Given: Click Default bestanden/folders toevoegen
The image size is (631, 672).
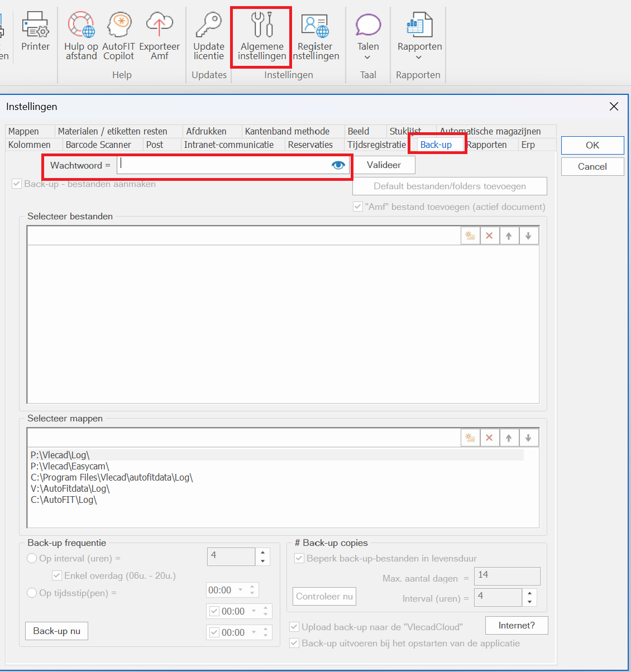Looking at the screenshot, I should tap(450, 186).
